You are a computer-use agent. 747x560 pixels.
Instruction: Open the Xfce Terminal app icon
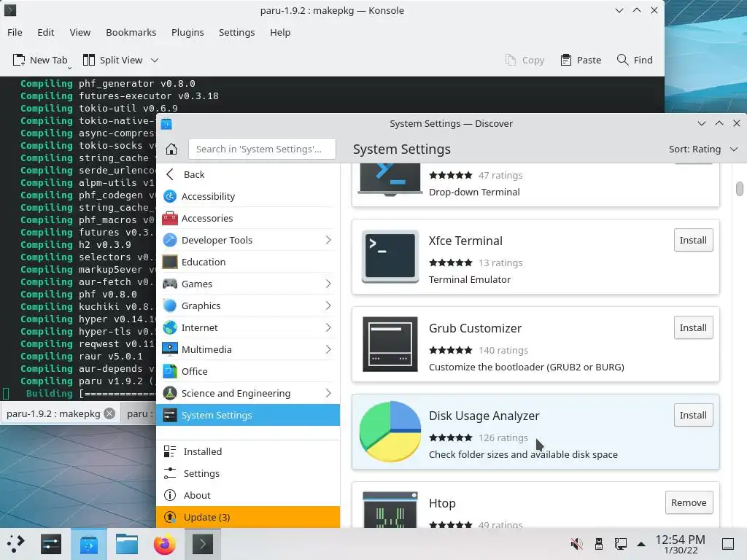pyautogui.click(x=390, y=257)
